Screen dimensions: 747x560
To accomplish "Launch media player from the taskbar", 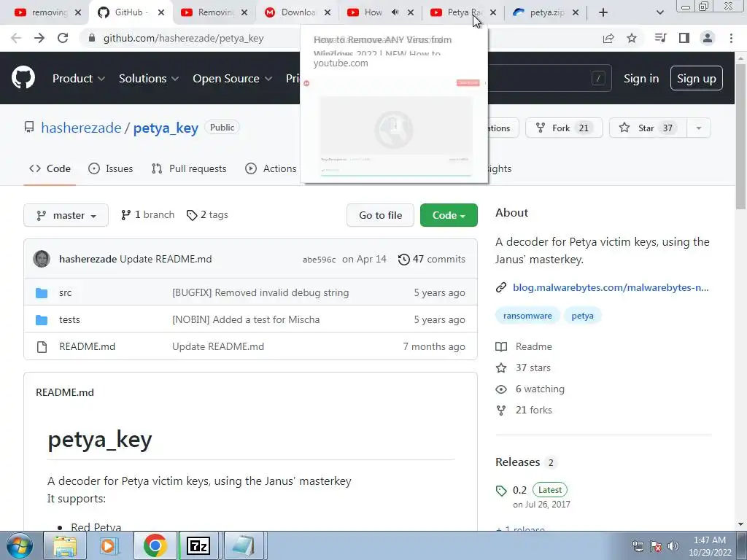I will (x=109, y=545).
